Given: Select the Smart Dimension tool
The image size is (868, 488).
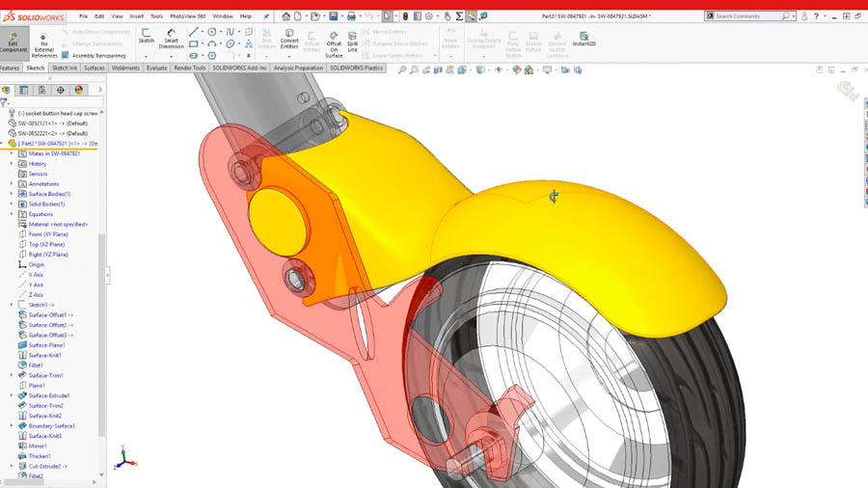Looking at the screenshot, I should point(173,39).
